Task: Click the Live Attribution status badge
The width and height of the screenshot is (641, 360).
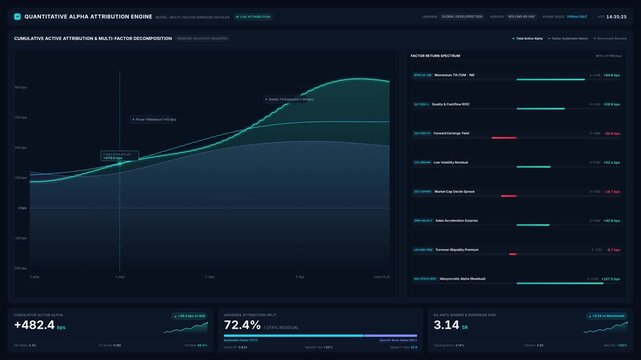Action: (x=253, y=17)
